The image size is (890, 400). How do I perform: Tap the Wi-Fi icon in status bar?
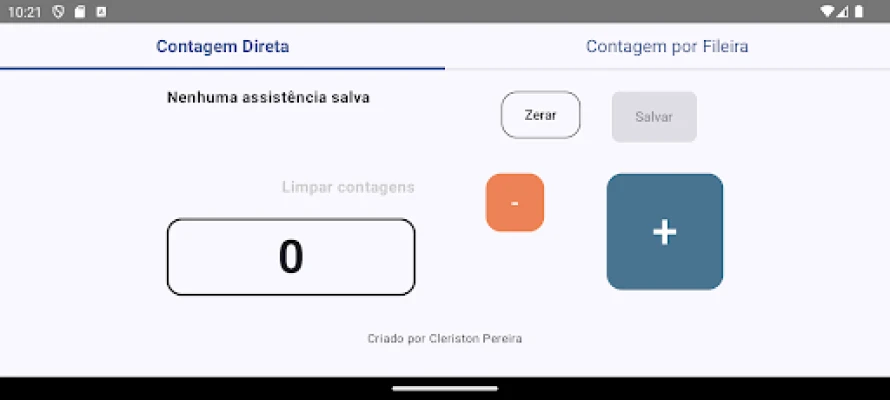[828, 11]
